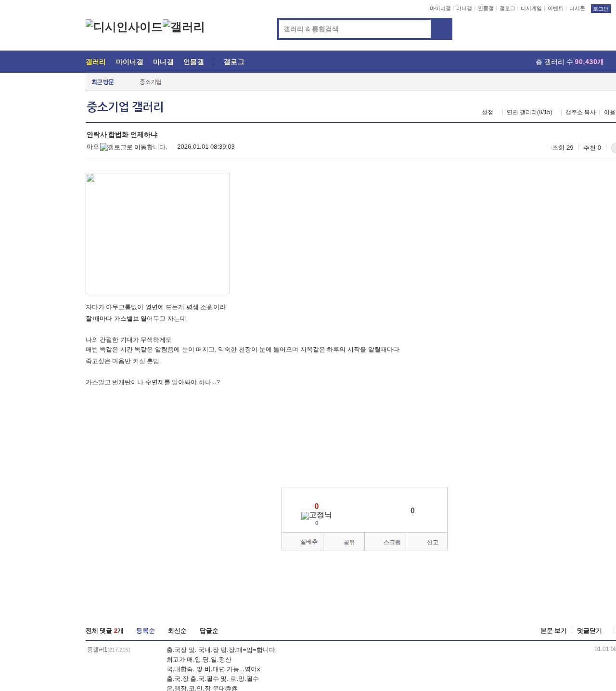Open 갤로그 in top utility links
This screenshot has width=616, height=691.
[507, 9]
